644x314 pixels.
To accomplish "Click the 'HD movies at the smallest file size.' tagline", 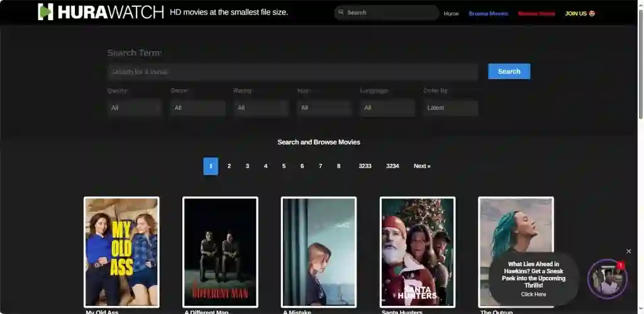I will (x=229, y=13).
